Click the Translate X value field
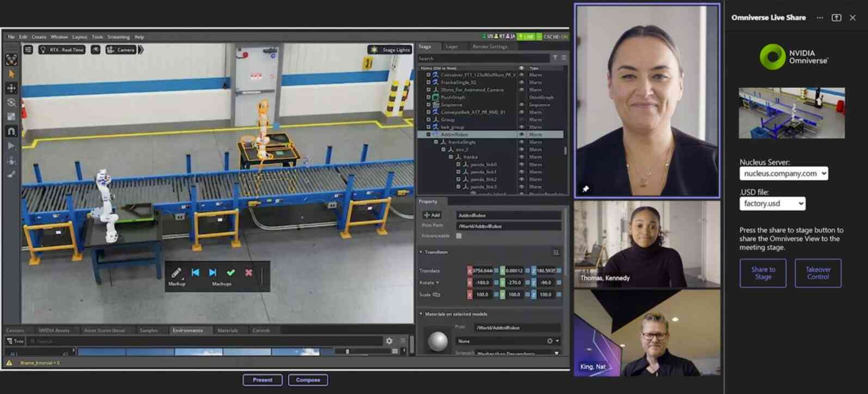868x394 pixels. (482, 271)
